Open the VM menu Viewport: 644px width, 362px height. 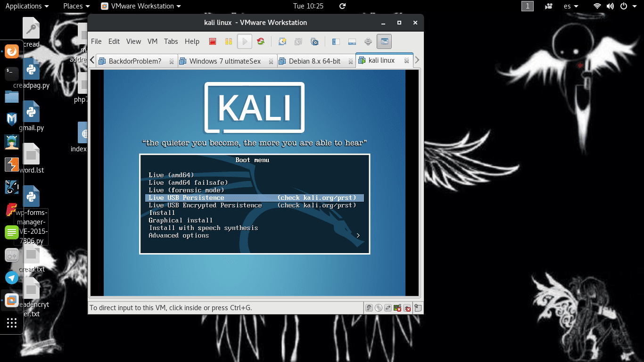tap(152, 41)
